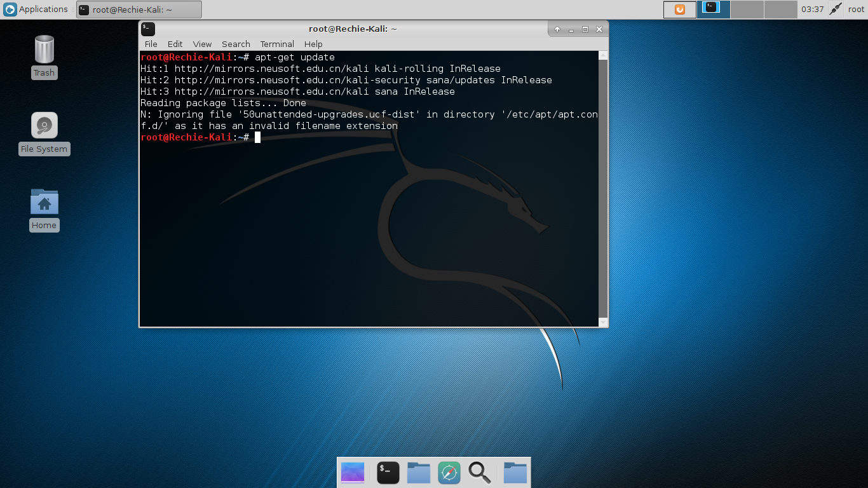Viewport: 868px width, 488px height.
Task: Open the Applications menu in top panel
Action: coord(36,10)
